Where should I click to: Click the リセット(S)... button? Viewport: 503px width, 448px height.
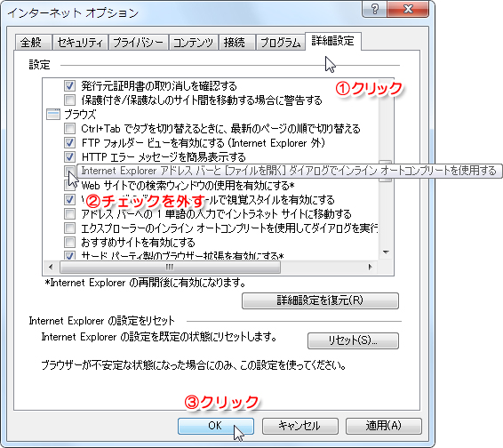pos(353,340)
